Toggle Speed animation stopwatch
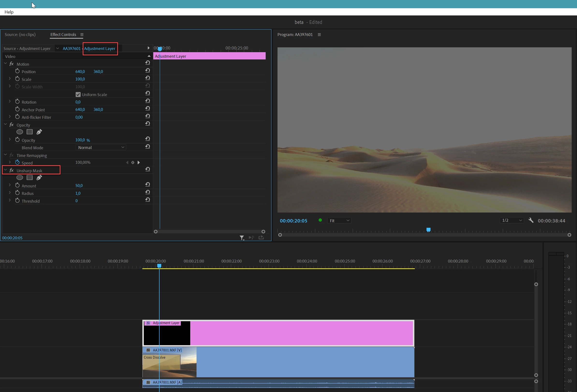 pyautogui.click(x=17, y=163)
